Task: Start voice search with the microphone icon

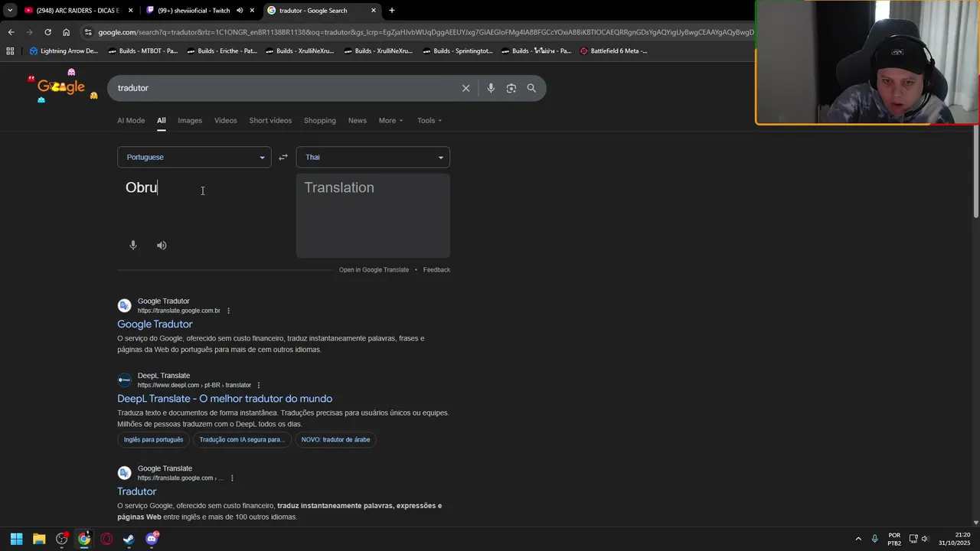Action: 491,88
